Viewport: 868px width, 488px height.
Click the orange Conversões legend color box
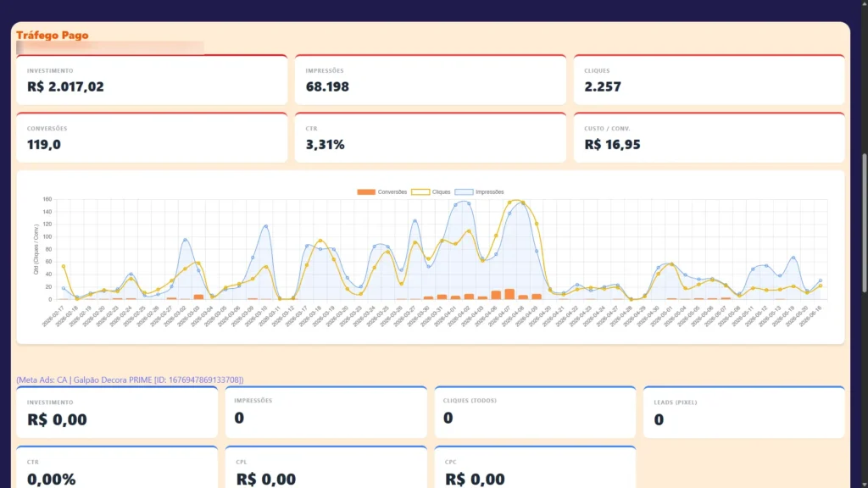point(366,192)
